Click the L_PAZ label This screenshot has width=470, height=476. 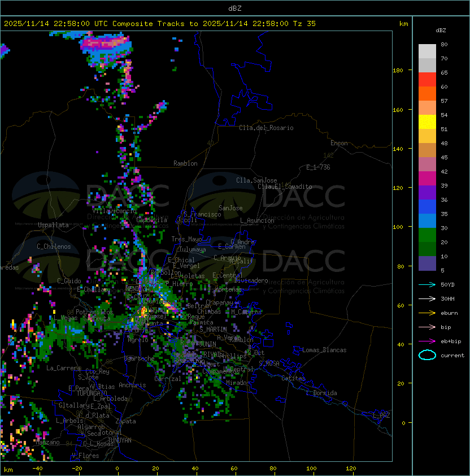coord(382,416)
